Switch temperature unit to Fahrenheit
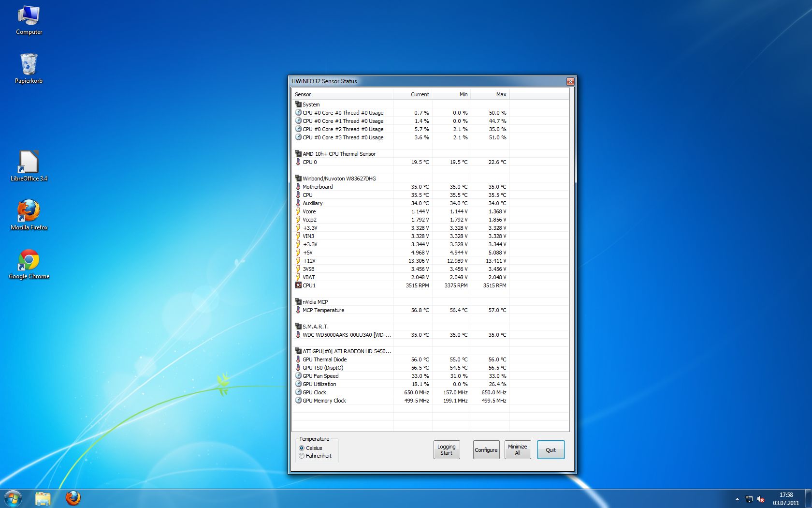Viewport: 812px width, 508px height. point(316,456)
